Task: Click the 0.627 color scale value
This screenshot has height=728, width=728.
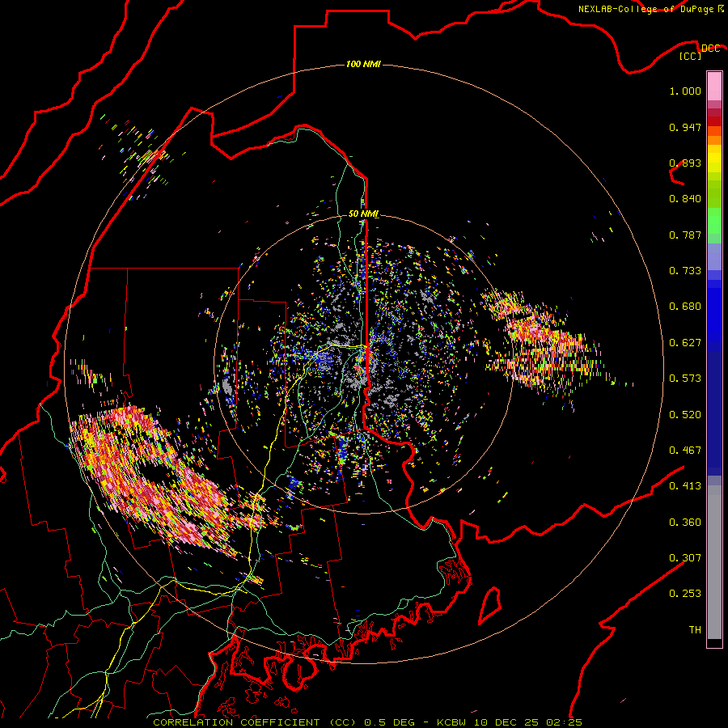Action: [685, 343]
